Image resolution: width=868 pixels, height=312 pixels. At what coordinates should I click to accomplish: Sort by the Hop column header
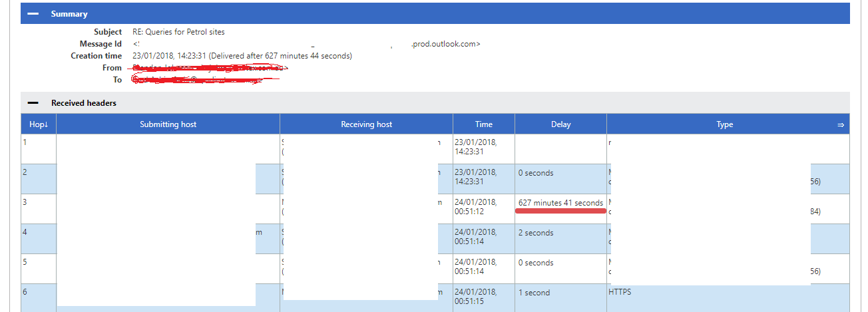(39, 124)
